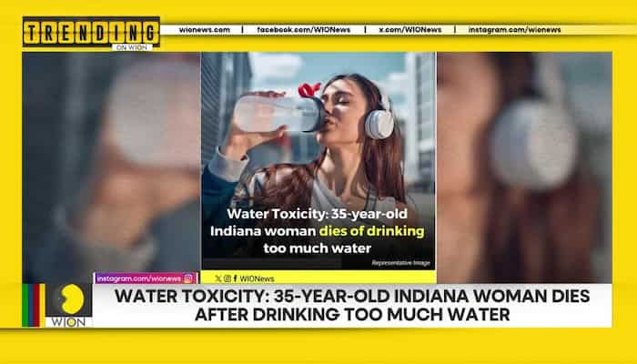The height and width of the screenshot is (364, 637).
Task: Click the highlighted 'dies of drinking' text
Action: coord(371,231)
